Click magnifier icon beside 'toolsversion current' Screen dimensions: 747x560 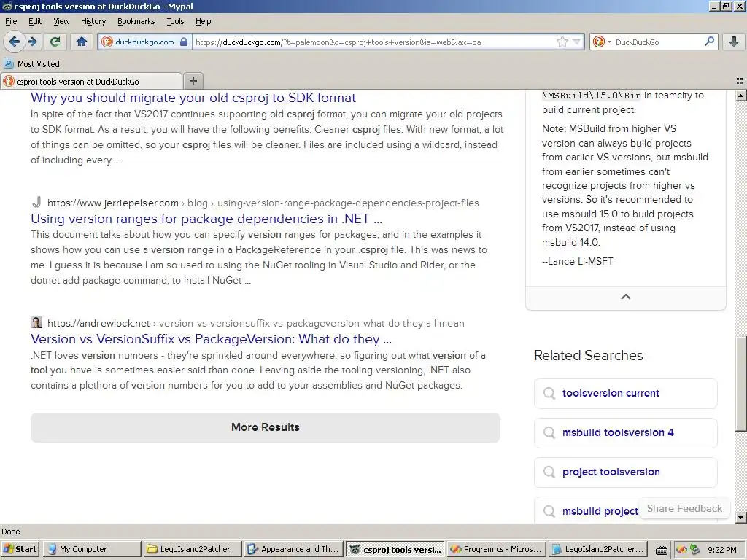[549, 393]
